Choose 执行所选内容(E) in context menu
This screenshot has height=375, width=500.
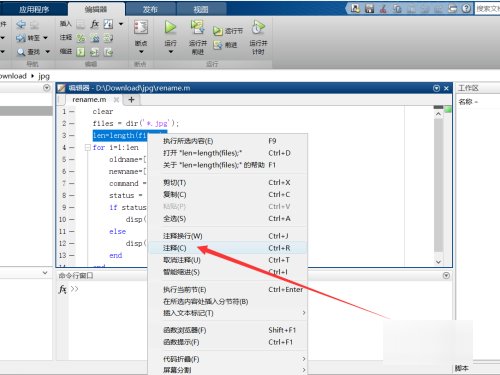[x=227, y=141]
